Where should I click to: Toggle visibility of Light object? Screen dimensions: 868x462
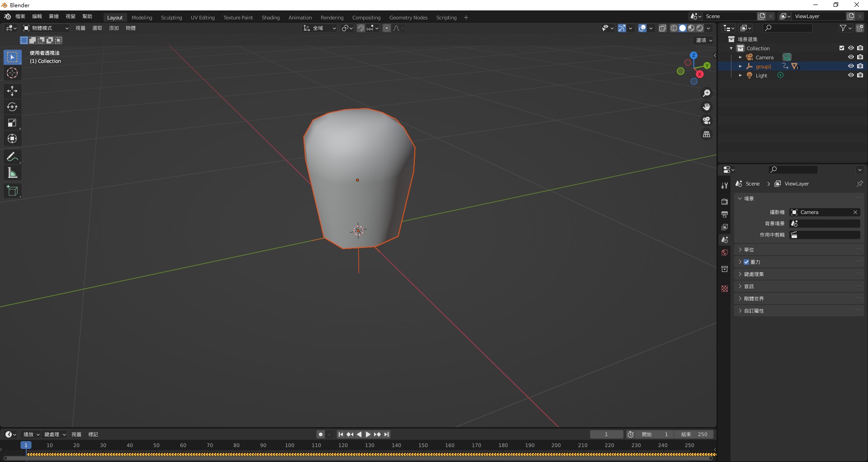point(850,75)
